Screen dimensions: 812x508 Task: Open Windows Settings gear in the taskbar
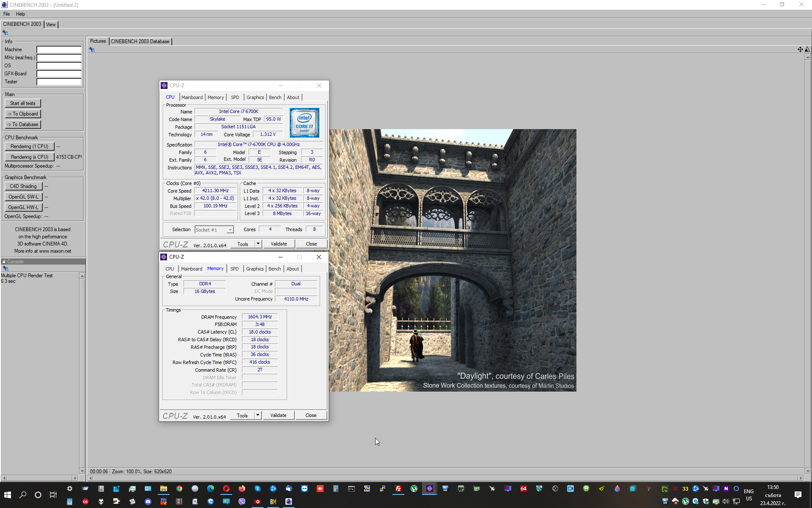[x=70, y=489]
